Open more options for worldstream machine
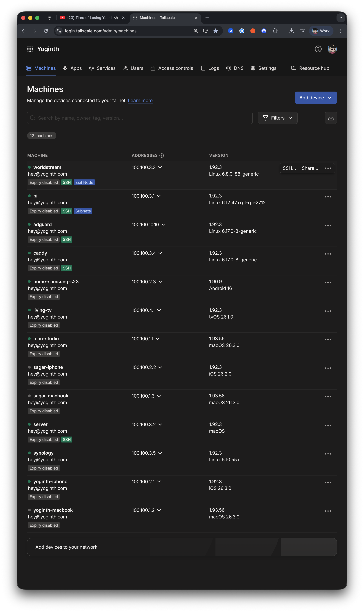 328,168
